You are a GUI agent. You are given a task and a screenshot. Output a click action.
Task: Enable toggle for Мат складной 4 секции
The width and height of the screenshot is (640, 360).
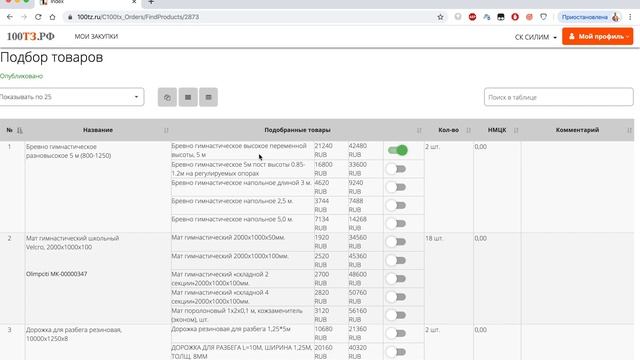coord(396,297)
